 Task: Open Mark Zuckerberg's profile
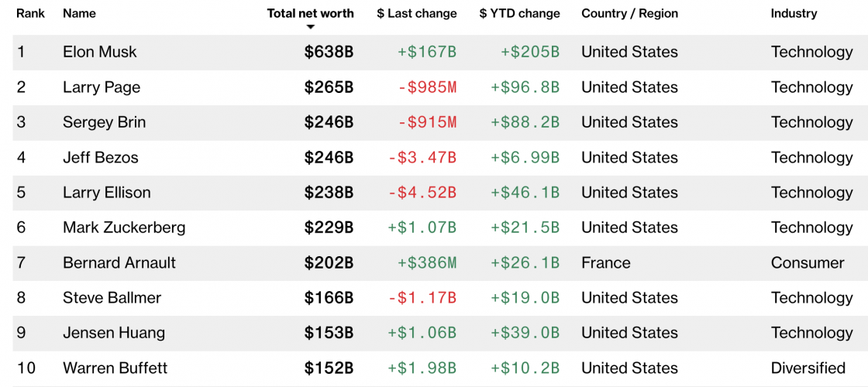pyautogui.click(x=124, y=228)
